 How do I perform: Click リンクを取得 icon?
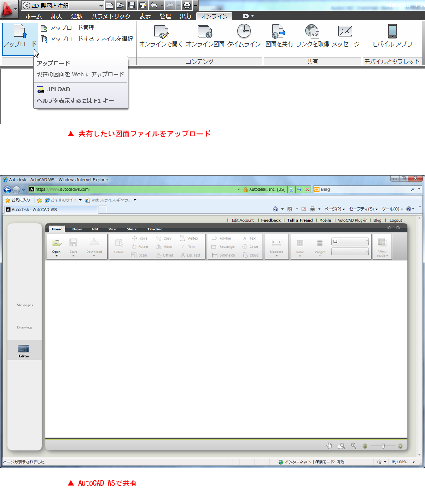(x=312, y=35)
